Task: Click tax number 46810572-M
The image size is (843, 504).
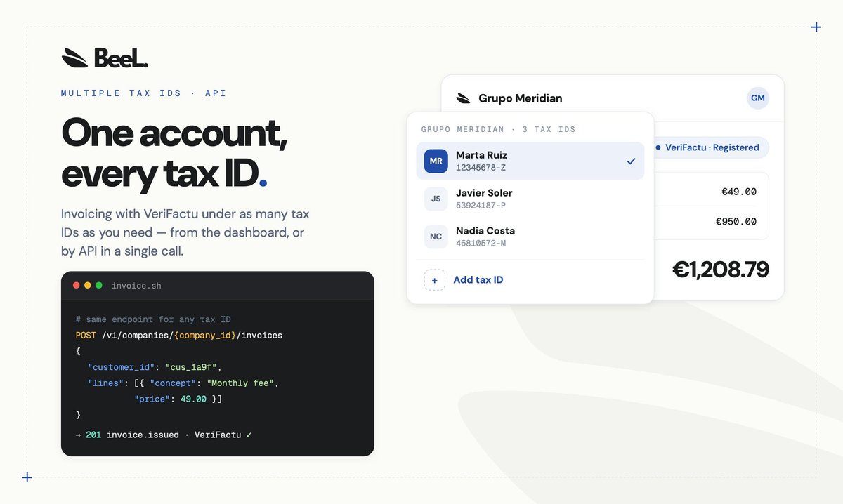Action: [481, 244]
